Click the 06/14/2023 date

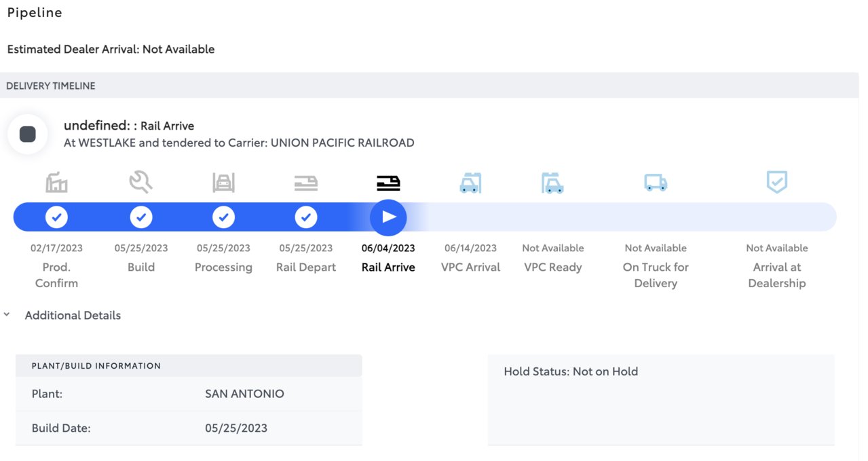[x=470, y=248]
